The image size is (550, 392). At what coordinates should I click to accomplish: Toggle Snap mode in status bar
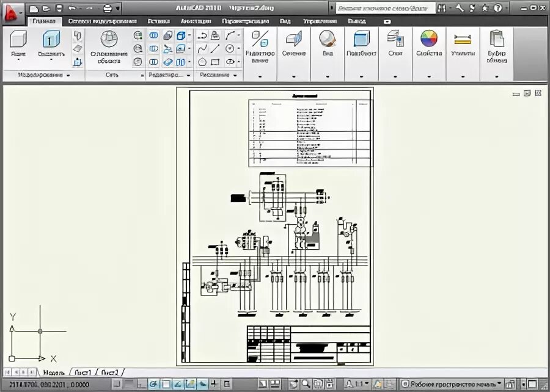pos(117,384)
